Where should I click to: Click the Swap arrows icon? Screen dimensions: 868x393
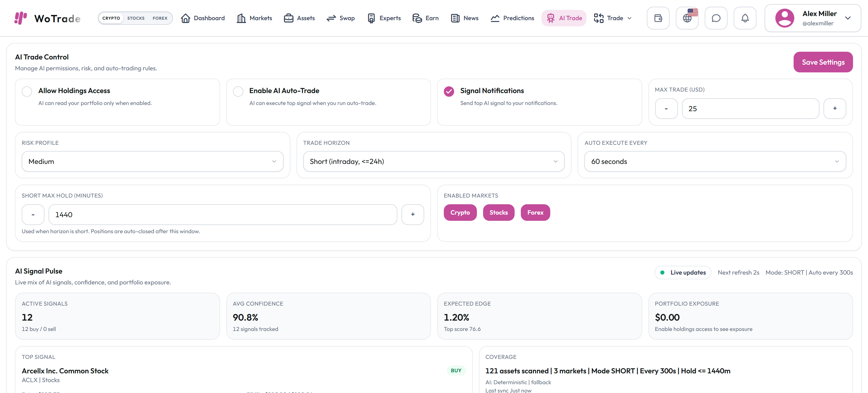tap(331, 18)
